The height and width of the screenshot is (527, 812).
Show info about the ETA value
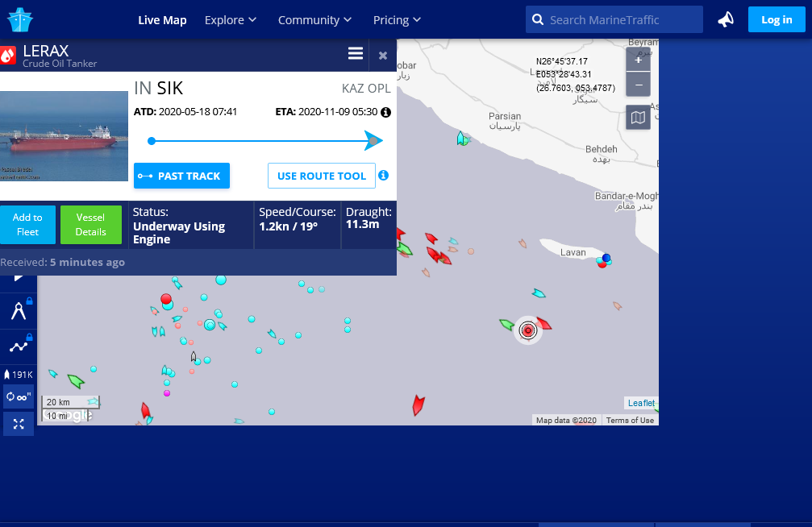pos(385,112)
